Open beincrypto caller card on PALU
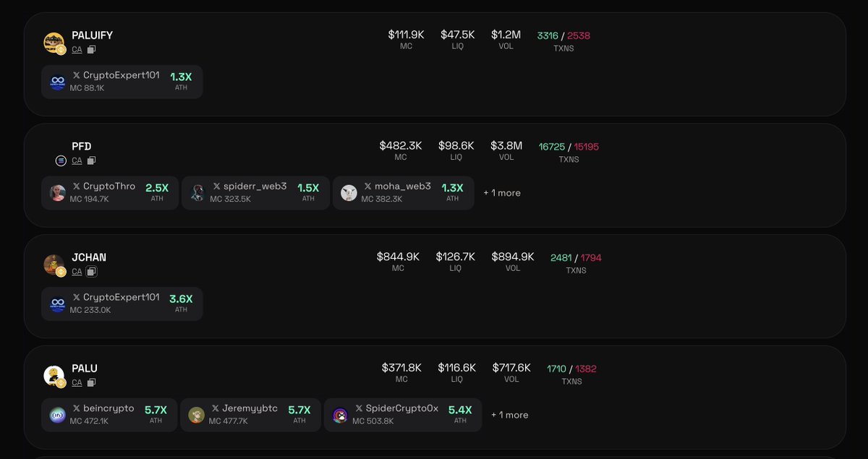The height and width of the screenshot is (459, 868). tap(109, 415)
